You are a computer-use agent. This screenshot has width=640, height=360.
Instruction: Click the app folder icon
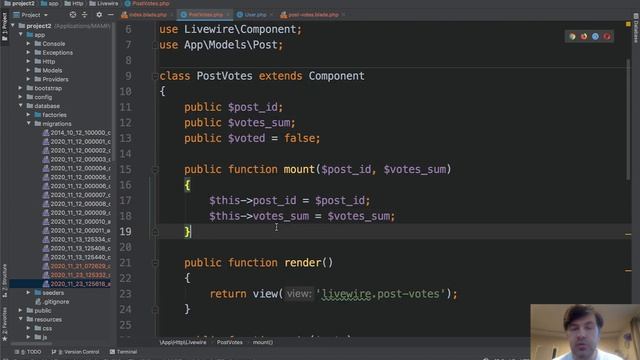pos(30,35)
